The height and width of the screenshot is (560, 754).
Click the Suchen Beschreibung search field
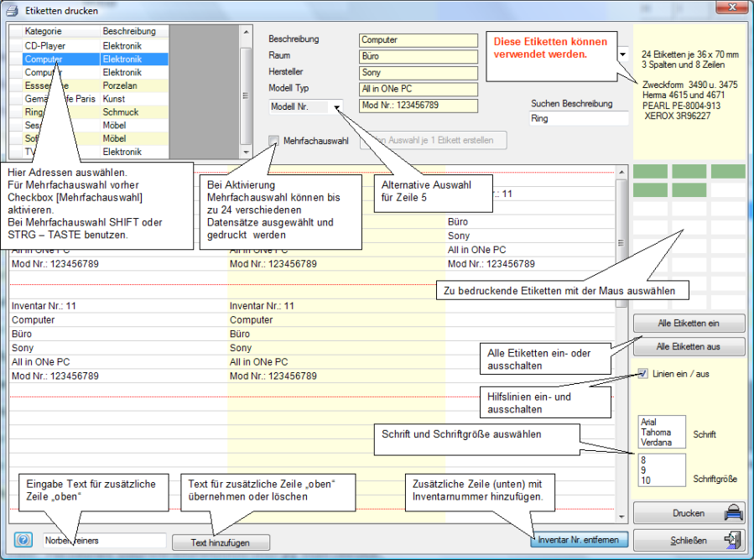point(579,119)
